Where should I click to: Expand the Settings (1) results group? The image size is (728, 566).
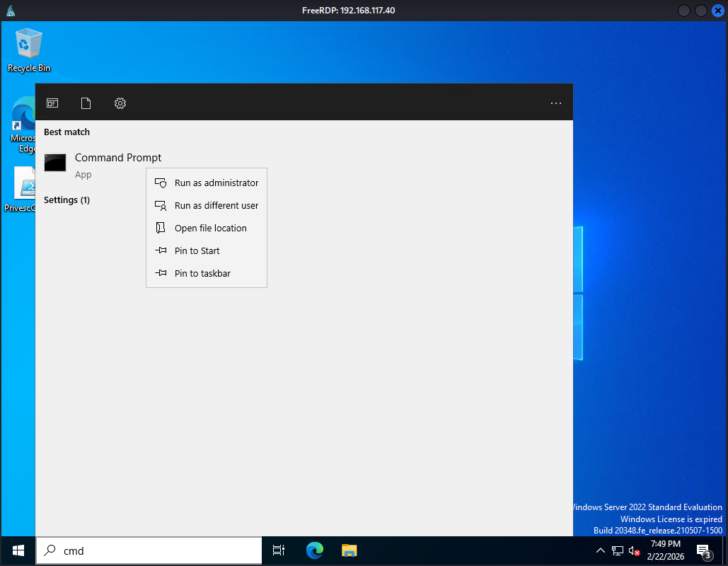click(67, 200)
